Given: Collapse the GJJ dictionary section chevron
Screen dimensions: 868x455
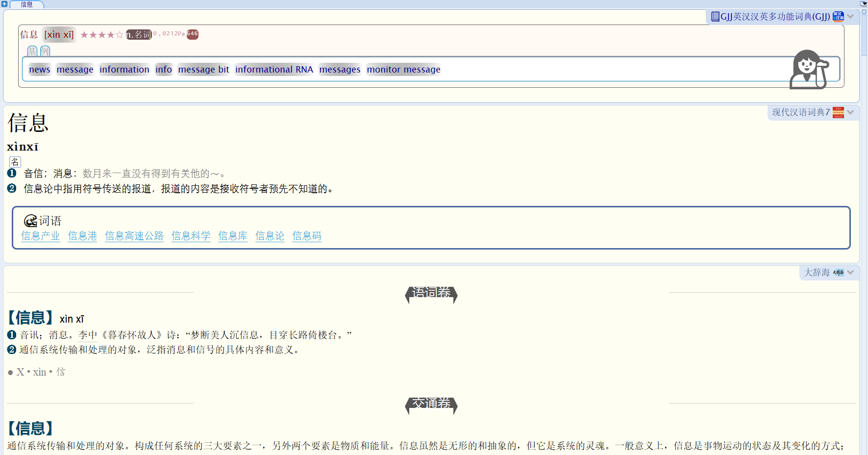Looking at the screenshot, I should [x=851, y=17].
